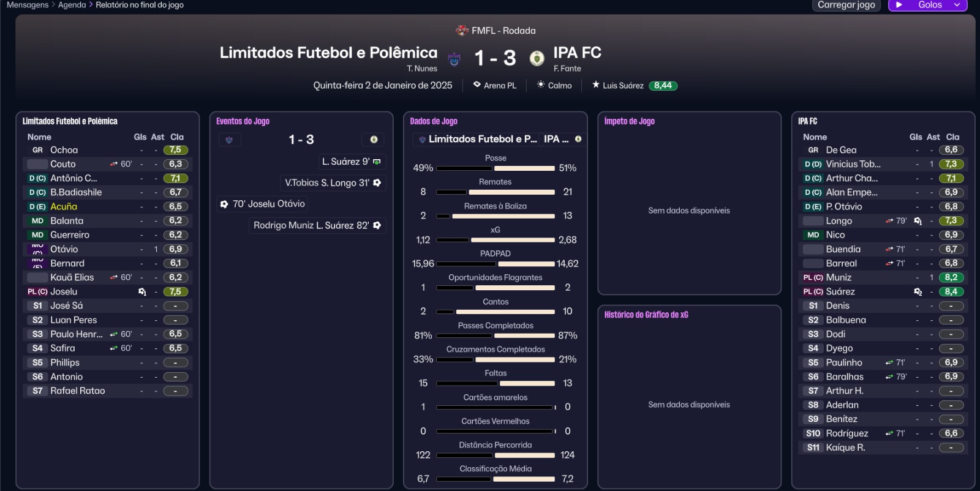Click the penalty icon next to L. Suárez 9'

click(377, 162)
